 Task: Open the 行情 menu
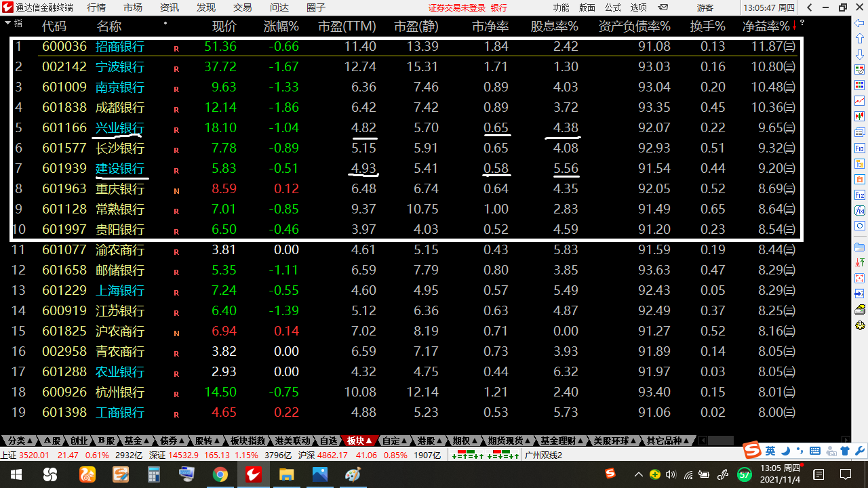(96, 7)
